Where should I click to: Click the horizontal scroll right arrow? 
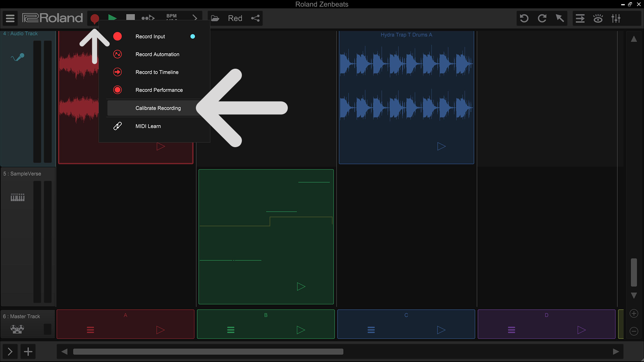tap(616, 352)
